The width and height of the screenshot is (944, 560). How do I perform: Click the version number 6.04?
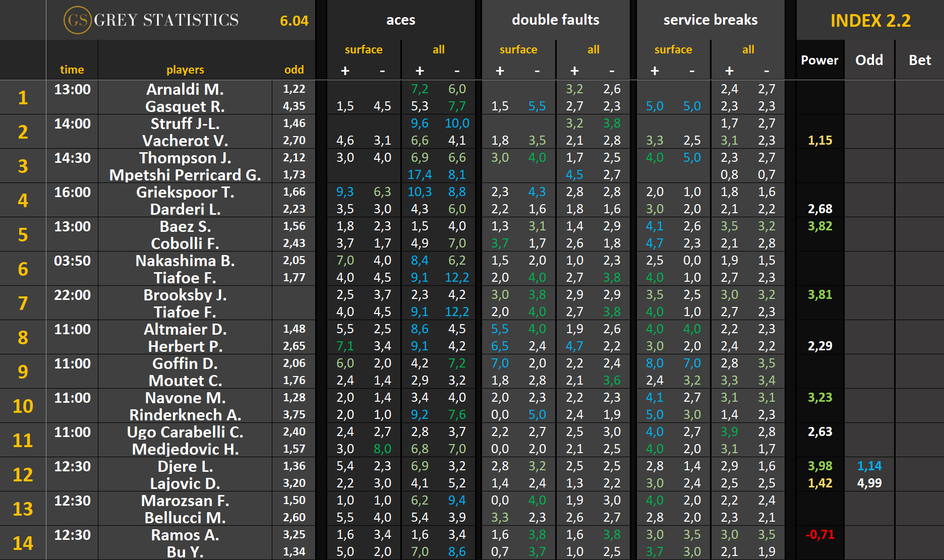[x=294, y=21]
